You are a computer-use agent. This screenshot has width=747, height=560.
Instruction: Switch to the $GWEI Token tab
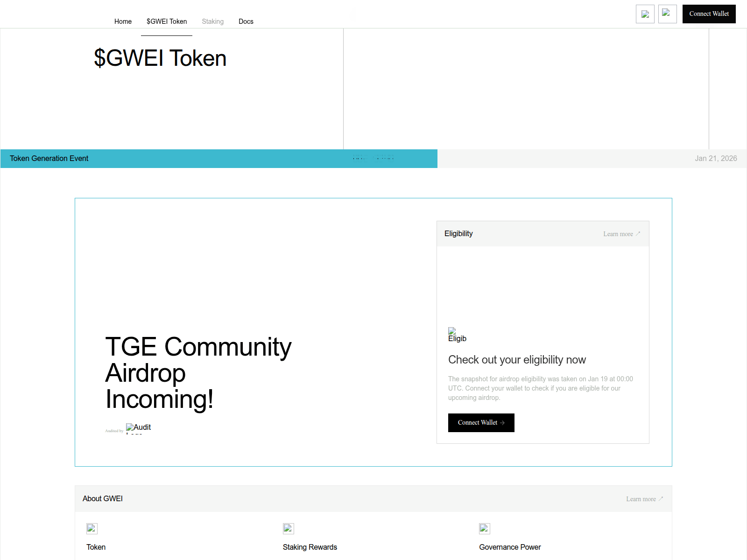(167, 21)
